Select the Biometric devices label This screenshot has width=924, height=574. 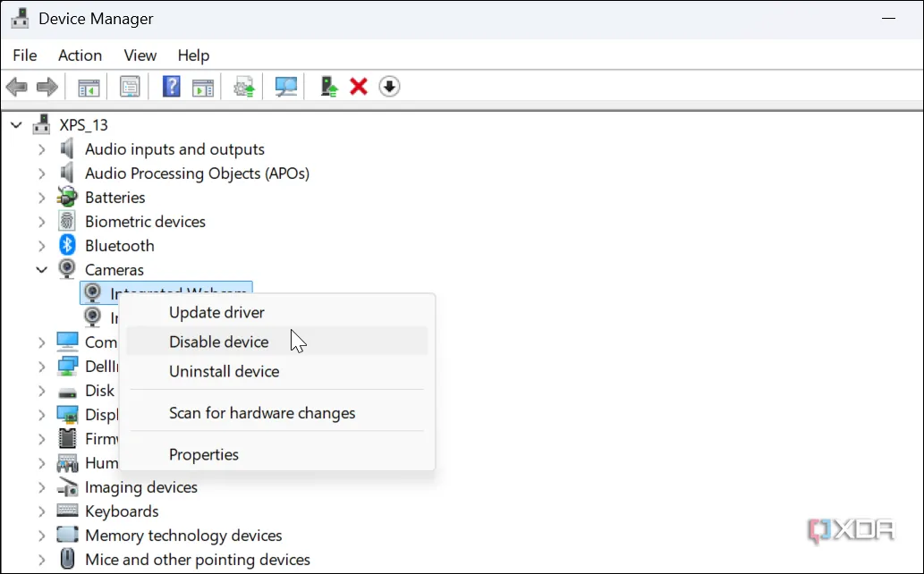coord(145,222)
